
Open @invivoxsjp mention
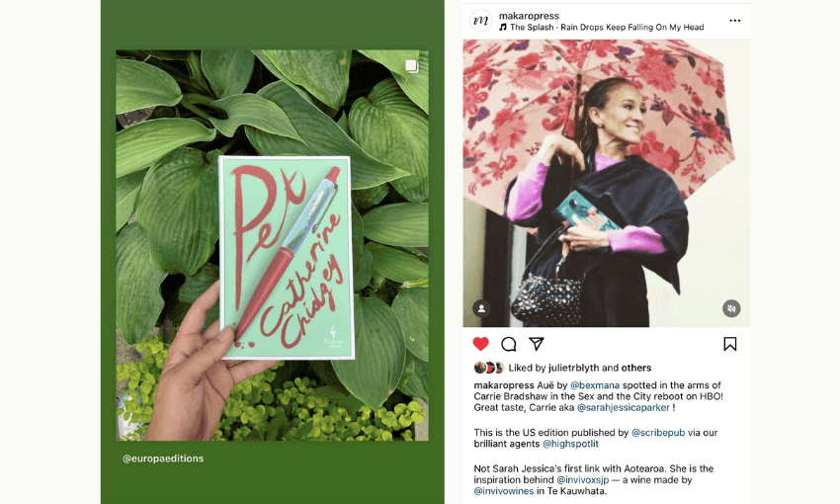582,480
